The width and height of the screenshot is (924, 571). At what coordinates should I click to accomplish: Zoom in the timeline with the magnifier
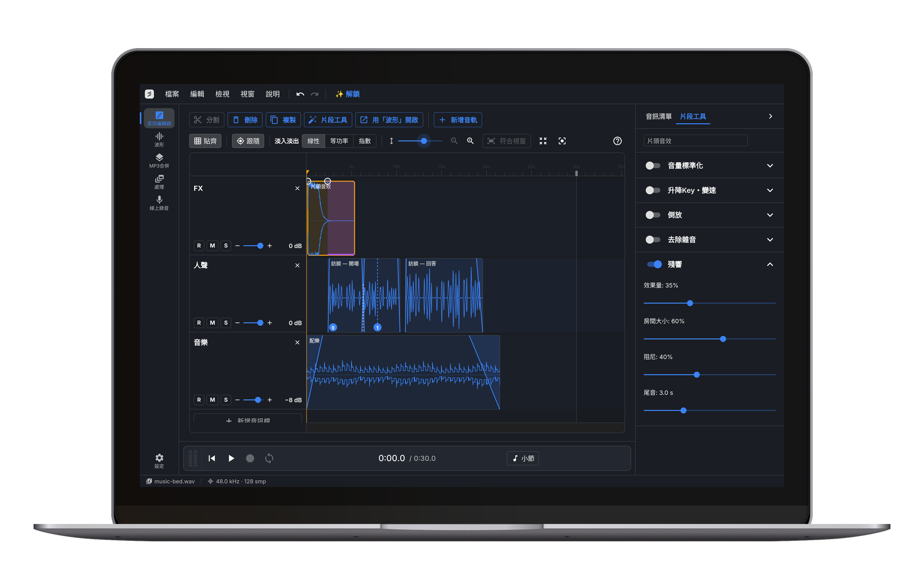(x=470, y=141)
